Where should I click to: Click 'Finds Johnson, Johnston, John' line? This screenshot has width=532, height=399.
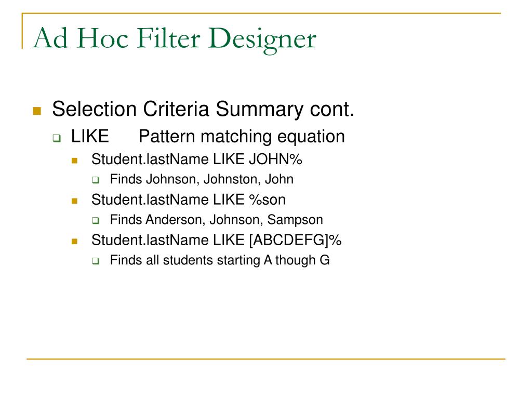click(202, 179)
